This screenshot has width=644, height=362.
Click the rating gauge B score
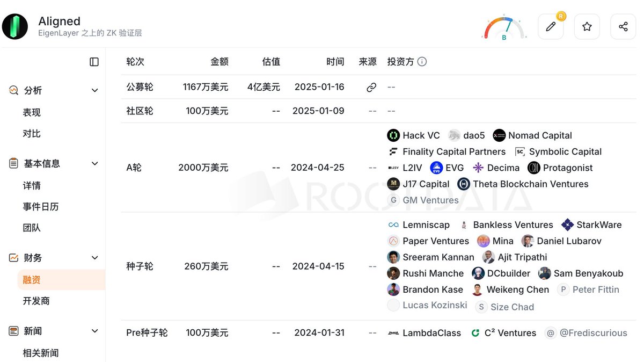504,28
